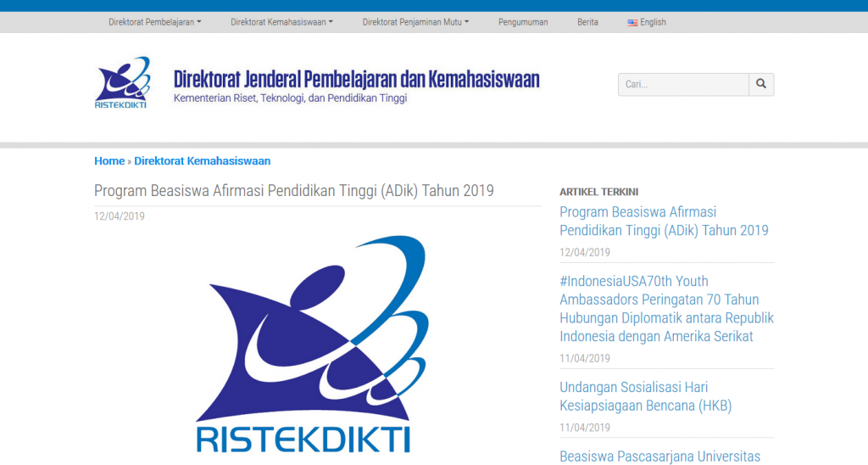The width and height of the screenshot is (868, 465).
Task: Go to the Berita menu item
Action: click(587, 22)
